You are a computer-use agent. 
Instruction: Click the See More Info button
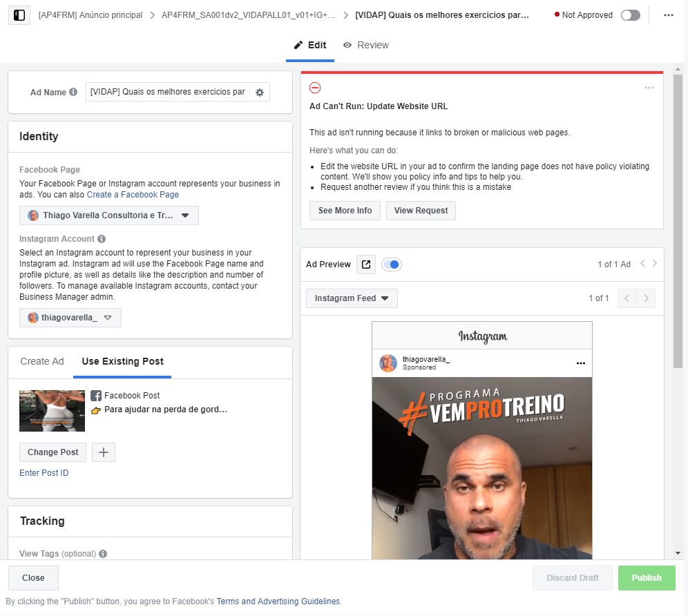345,211
